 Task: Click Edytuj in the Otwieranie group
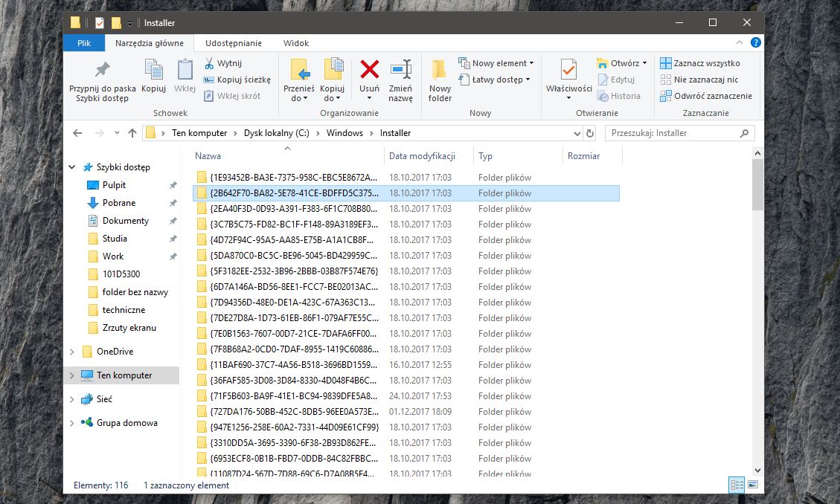click(x=621, y=80)
